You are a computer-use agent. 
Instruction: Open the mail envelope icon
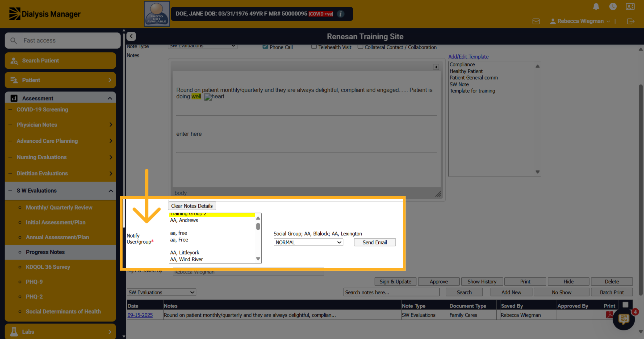pyautogui.click(x=536, y=21)
